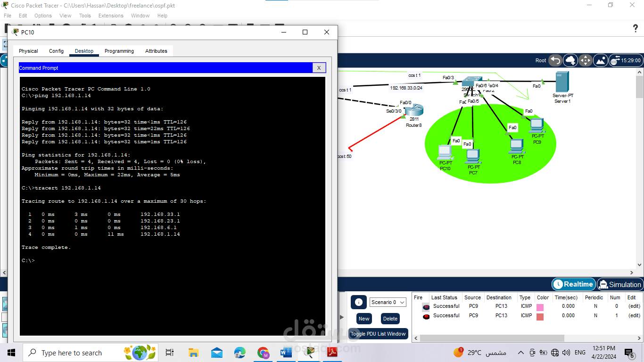Click the red color swatch of PDU 1
Image resolution: width=644 pixels, height=362 pixels.
click(x=540, y=317)
